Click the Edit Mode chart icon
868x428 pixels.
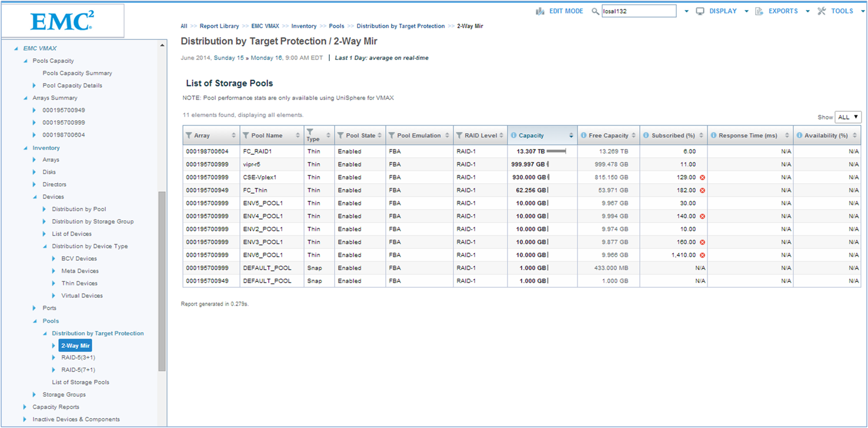tap(540, 11)
